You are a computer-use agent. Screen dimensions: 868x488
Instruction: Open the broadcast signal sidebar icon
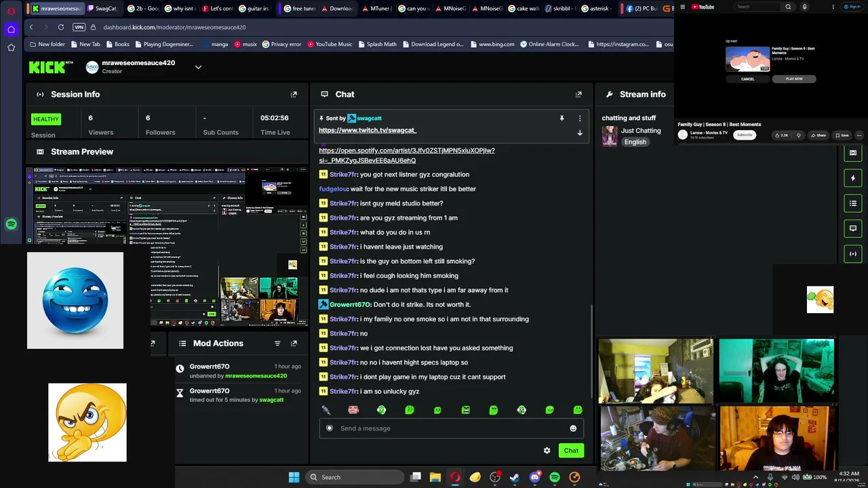tap(853, 253)
